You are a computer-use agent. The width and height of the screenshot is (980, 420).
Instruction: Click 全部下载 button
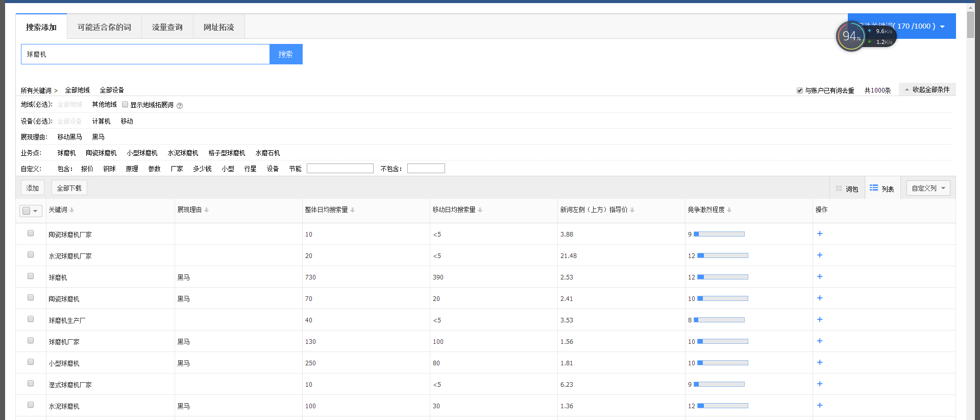click(x=69, y=188)
